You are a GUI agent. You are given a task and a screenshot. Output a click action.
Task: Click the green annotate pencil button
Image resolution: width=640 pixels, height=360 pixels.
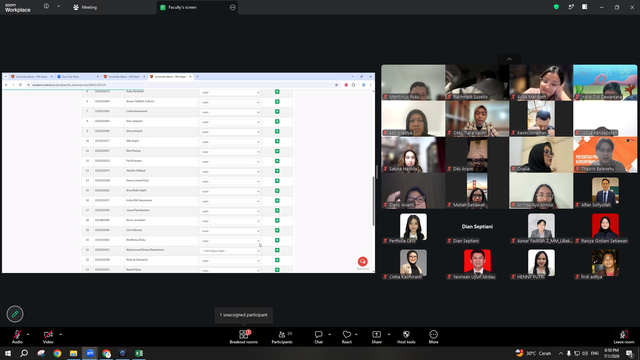tap(15, 314)
